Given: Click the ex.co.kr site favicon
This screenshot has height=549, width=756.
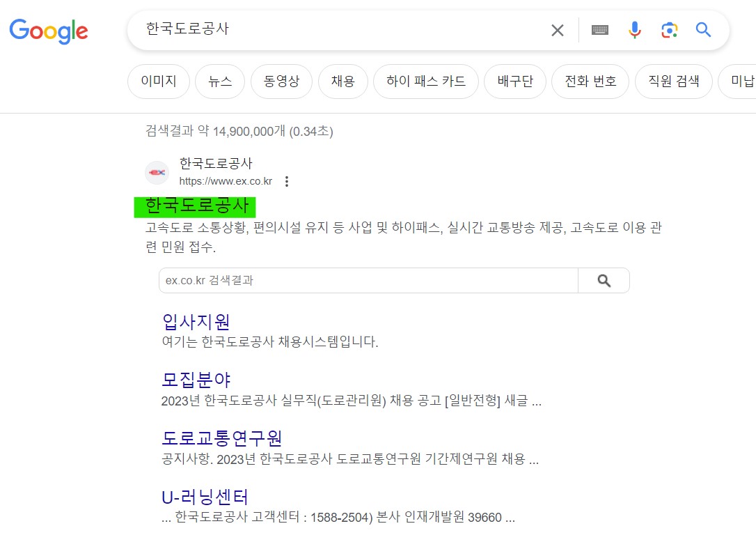Looking at the screenshot, I should click(x=157, y=172).
